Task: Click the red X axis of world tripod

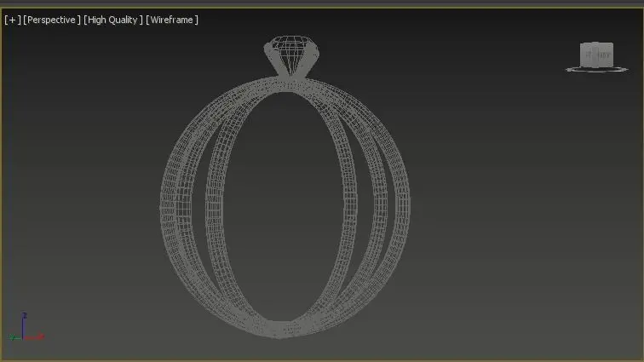Action: click(34, 337)
